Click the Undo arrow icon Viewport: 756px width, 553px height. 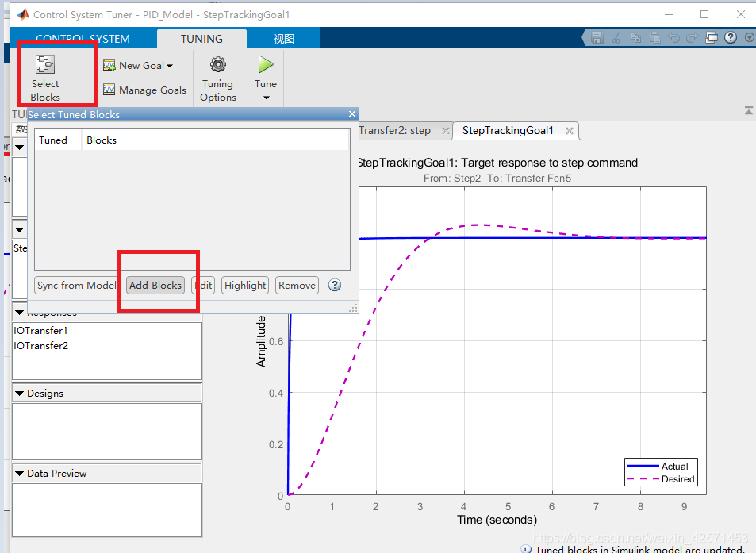tap(673, 37)
